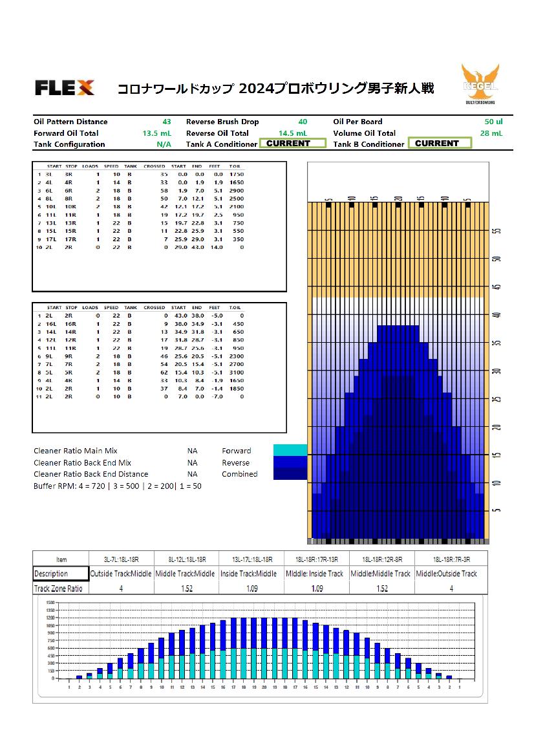Click the Volume Oil Total label
This screenshot has height=756, width=534.
pos(365,133)
